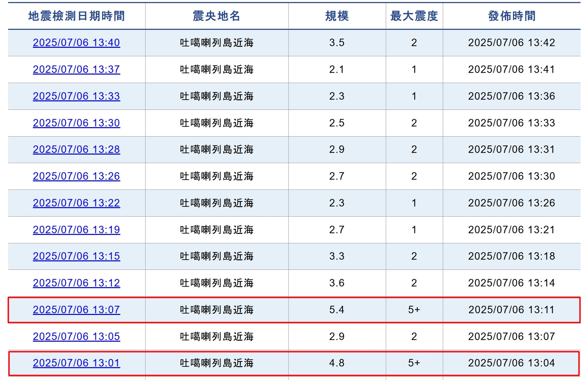Viewport: 588px width, 380px height.
Task: Click intensity 5+ in the 13:01 row
Action: (x=414, y=363)
